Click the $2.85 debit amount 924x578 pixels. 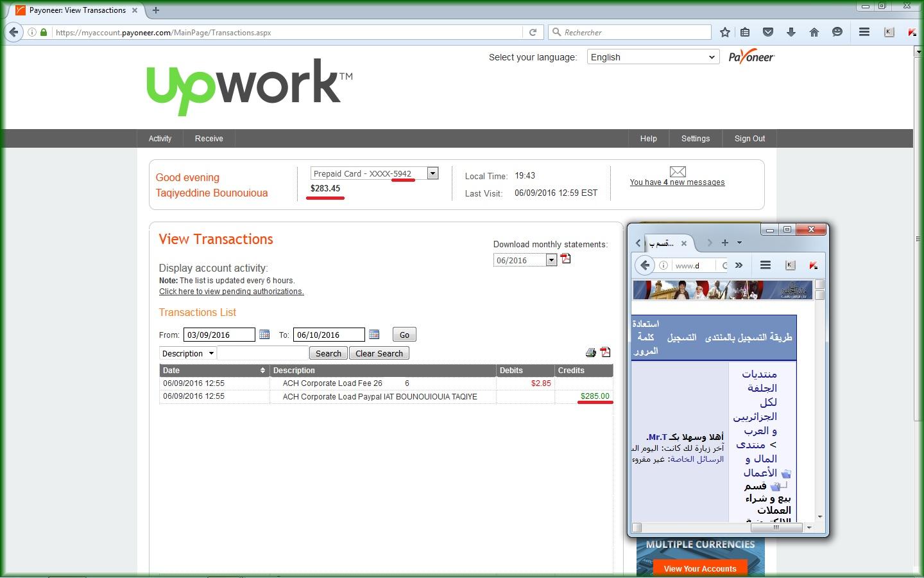click(541, 383)
